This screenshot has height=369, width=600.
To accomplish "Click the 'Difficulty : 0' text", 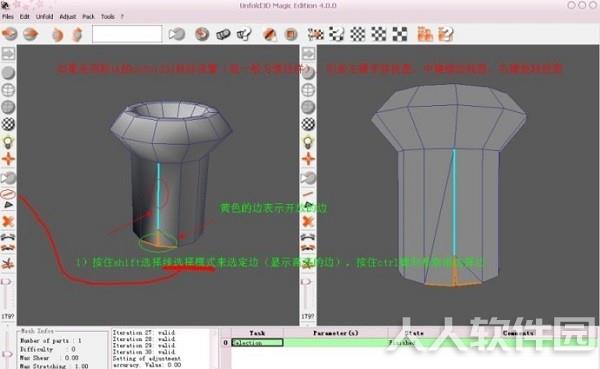I will point(47,349).
